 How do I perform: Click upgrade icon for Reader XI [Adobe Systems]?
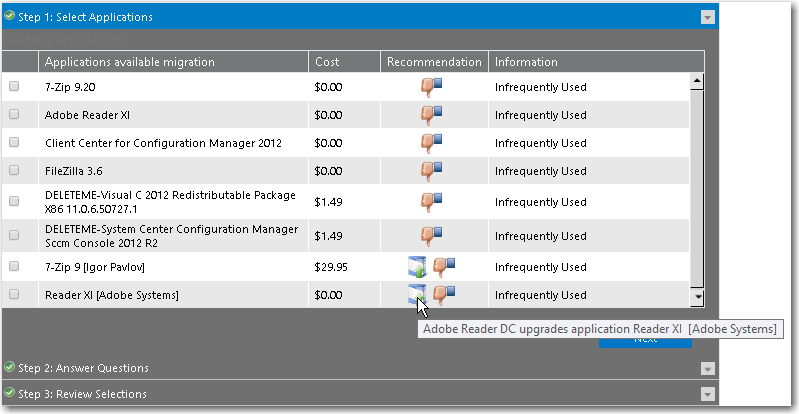click(417, 294)
